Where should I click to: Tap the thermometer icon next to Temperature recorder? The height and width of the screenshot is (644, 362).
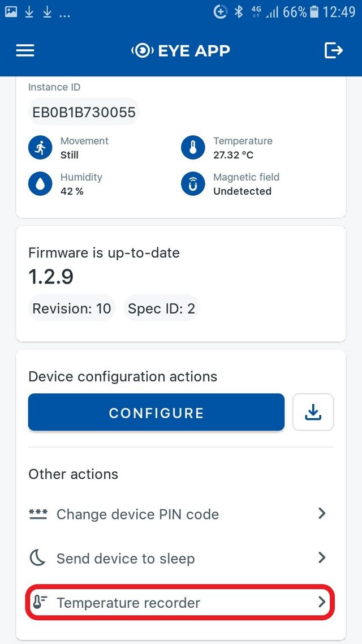click(x=37, y=602)
